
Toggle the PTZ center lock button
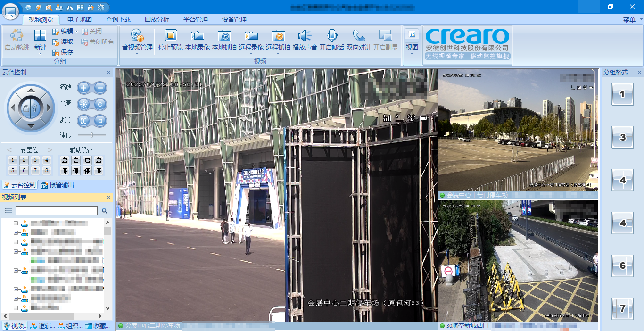coord(31,109)
